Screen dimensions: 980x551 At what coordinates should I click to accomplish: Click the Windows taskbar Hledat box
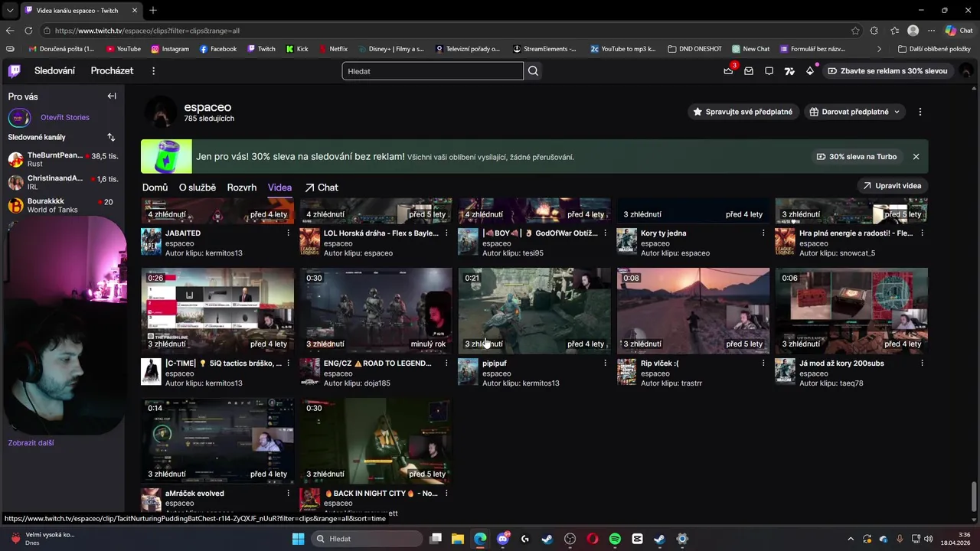pos(367,539)
